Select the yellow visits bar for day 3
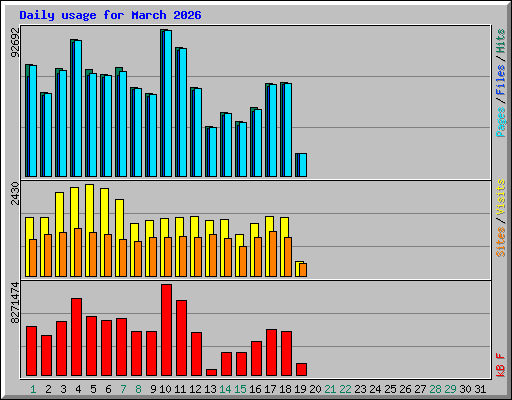Viewport: 512px width, 400px height. coord(59,234)
